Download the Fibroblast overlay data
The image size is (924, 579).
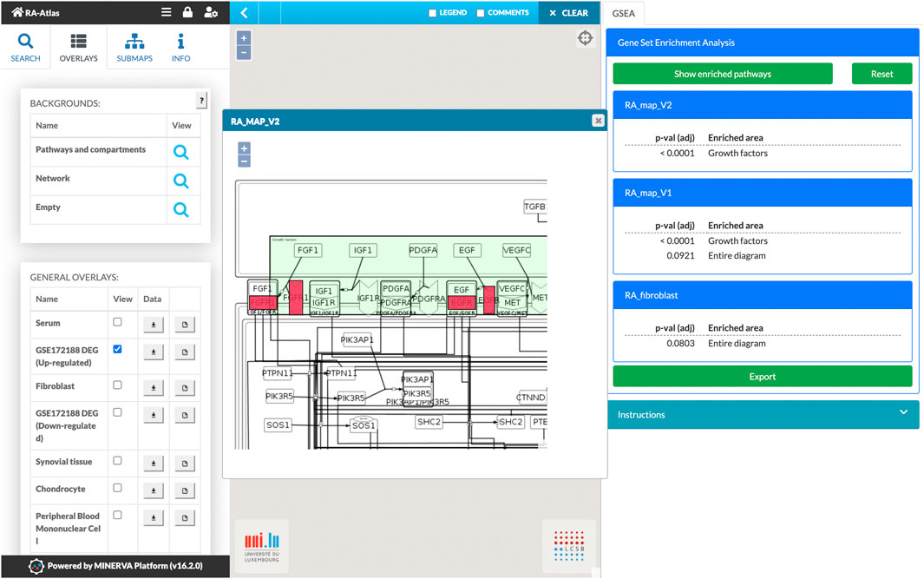click(154, 387)
